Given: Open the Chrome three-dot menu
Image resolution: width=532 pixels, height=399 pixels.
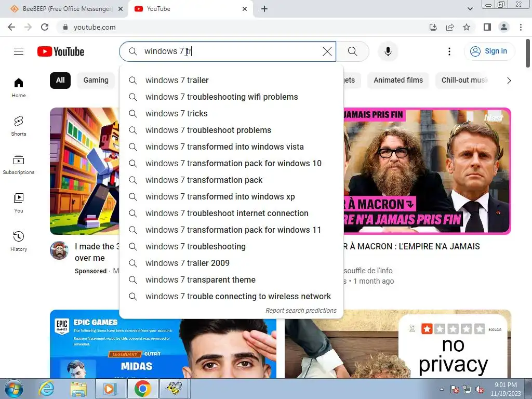Looking at the screenshot, I should [x=521, y=27].
